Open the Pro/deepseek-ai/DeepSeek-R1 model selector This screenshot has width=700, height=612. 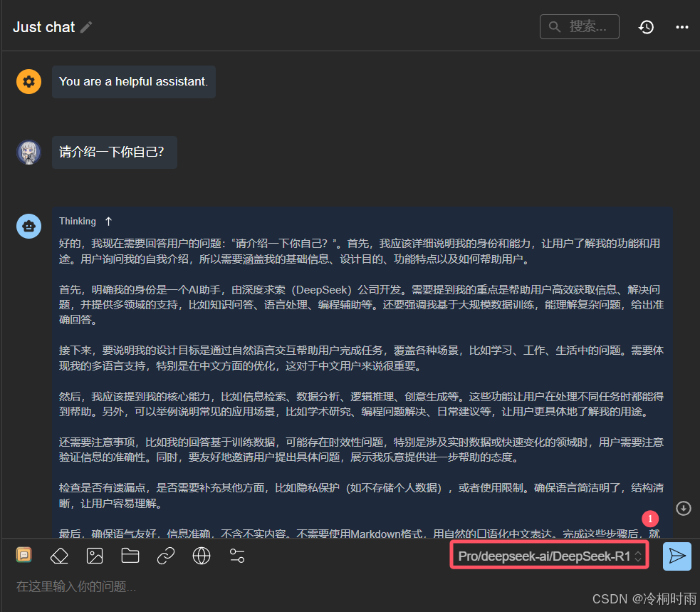[548, 555]
